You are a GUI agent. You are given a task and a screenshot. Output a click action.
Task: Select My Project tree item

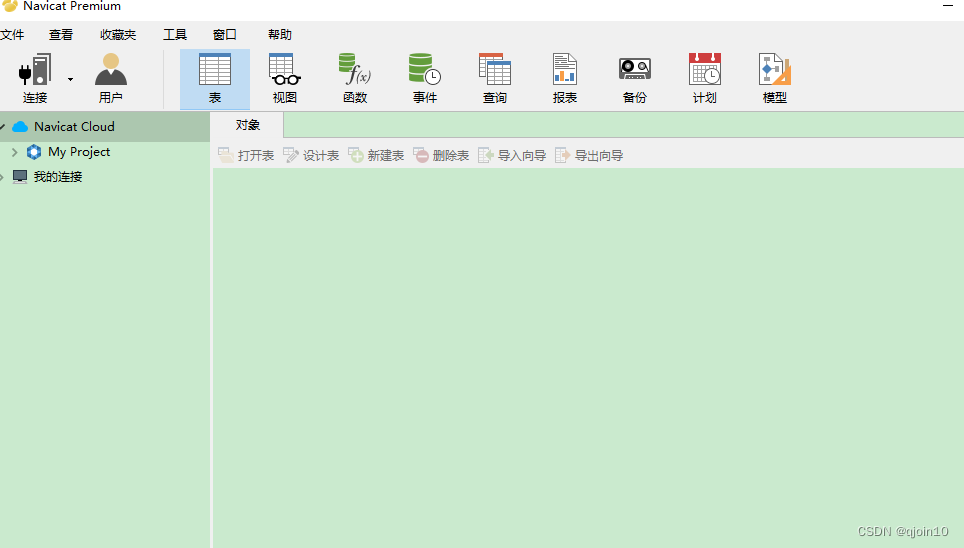79,152
